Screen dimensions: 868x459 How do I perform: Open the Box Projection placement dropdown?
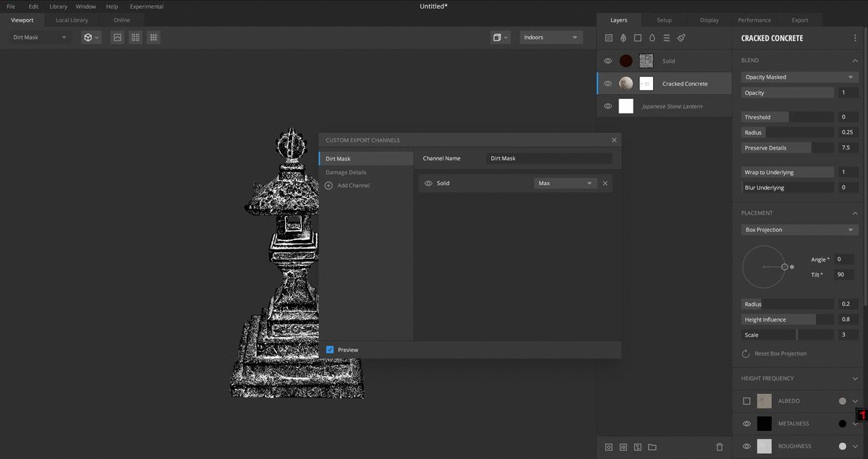click(x=800, y=230)
